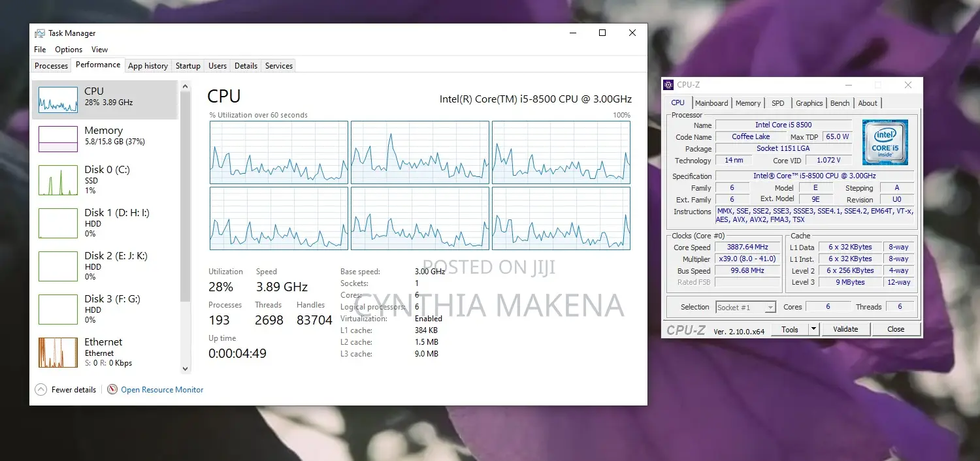The height and width of the screenshot is (461, 980).
Task: Switch to the Details tab
Action: coord(246,66)
